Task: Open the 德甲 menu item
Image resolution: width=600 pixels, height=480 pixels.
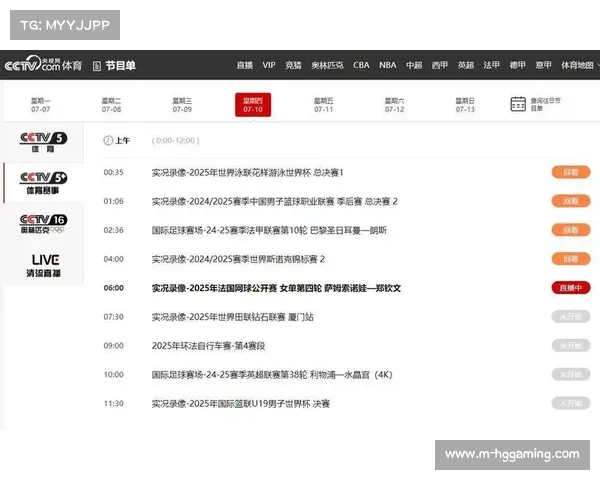Action: click(517, 65)
